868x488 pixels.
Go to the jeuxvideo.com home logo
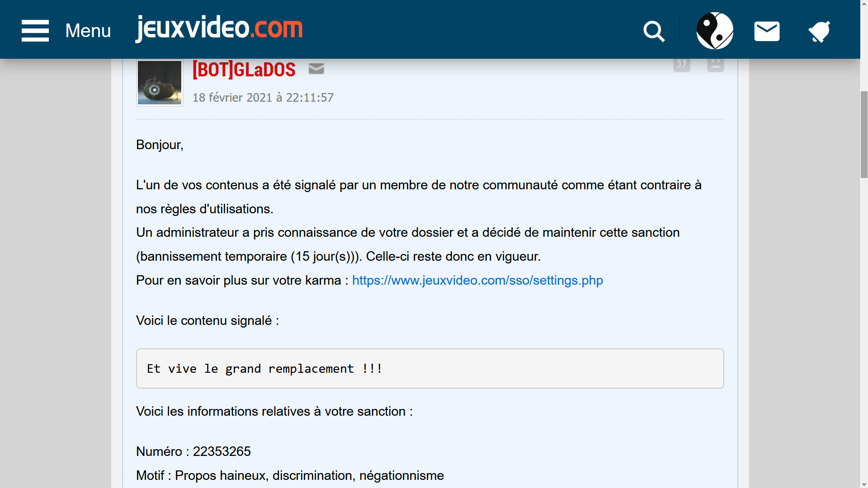coord(219,28)
